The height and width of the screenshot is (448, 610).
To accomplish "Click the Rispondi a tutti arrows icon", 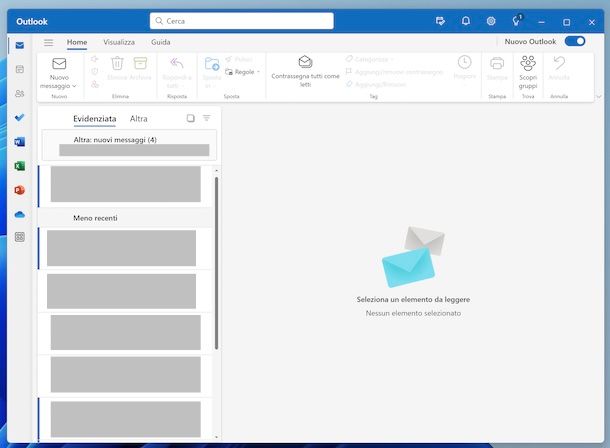I will 177,63.
